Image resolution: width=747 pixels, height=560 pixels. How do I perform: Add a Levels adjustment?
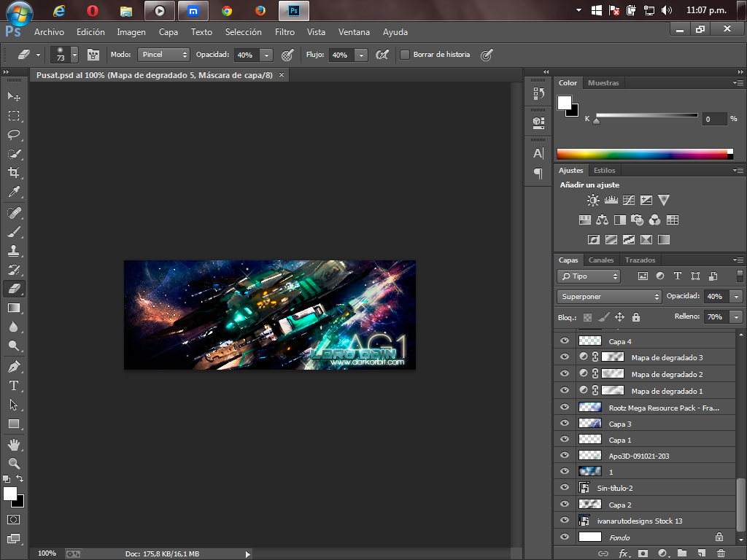coord(611,200)
